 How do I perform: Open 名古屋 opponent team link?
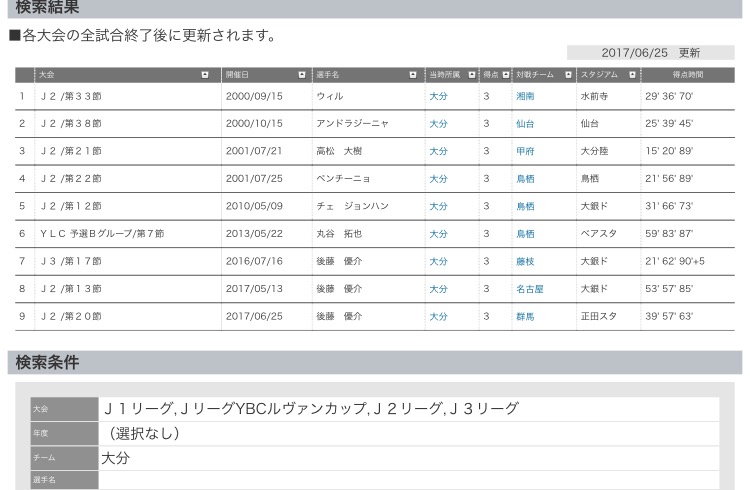(529, 289)
